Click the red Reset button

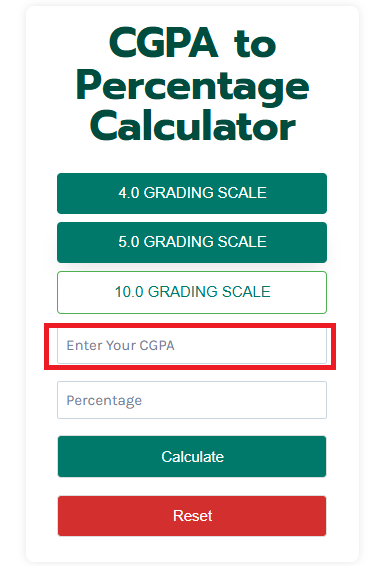pyautogui.click(x=192, y=516)
